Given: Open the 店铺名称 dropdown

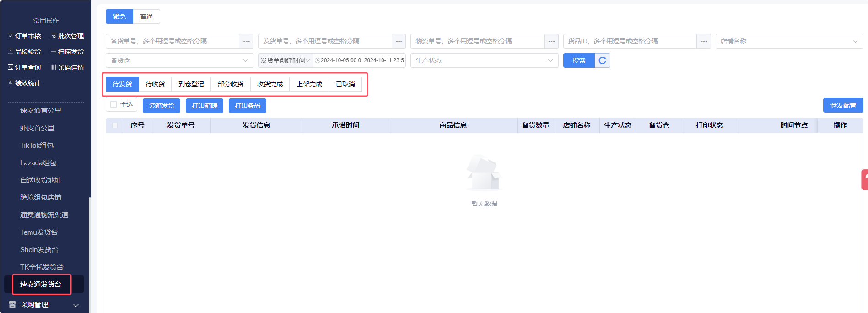Looking at the screenshot, I should pyautogui.click(x=789, y=41).
